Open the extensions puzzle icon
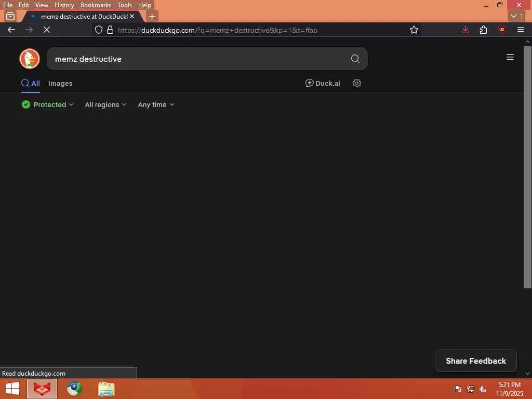The height and width of the screenshot is (399, 532). pyautogui.click(x=483, y=30)
